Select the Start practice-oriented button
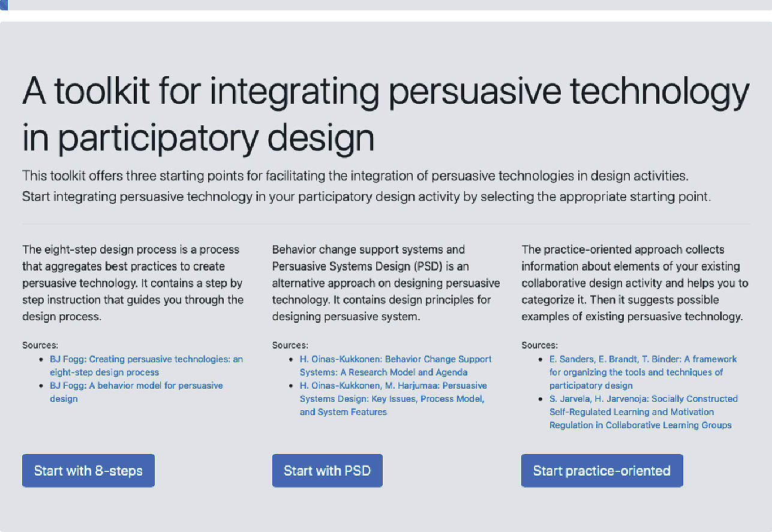Viewport: 772px width, 532px height. 602,470
